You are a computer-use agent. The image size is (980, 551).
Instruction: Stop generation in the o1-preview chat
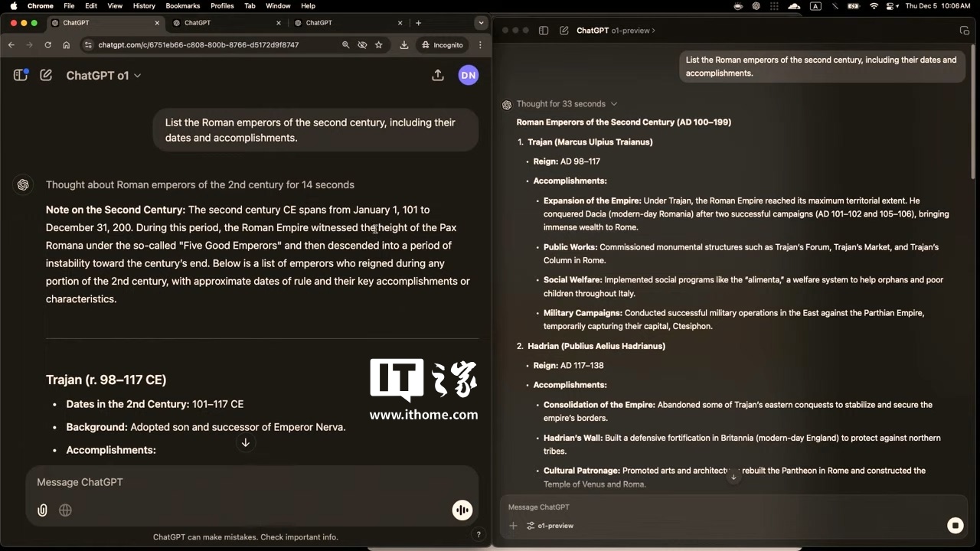[955, 526]
